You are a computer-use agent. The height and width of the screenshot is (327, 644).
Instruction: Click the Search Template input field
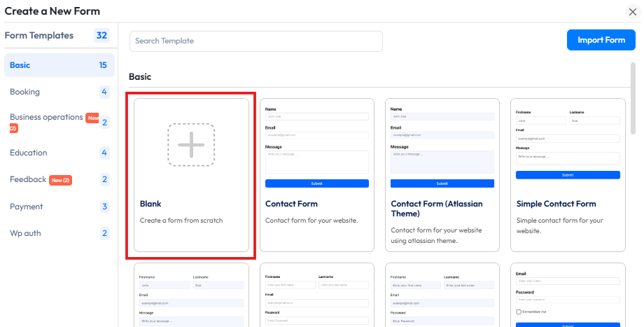[255, 41]
